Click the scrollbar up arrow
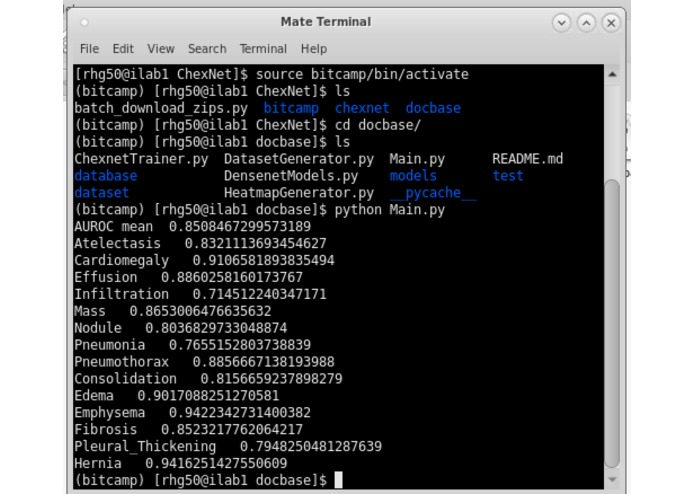The width and height of the screenshot is (695, 494). click(612, 74)
